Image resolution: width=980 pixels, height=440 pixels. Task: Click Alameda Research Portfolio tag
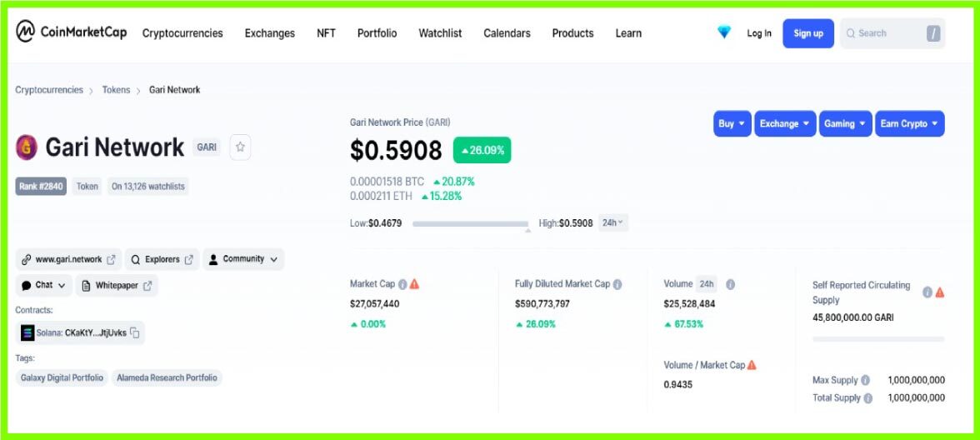point(167,377)
